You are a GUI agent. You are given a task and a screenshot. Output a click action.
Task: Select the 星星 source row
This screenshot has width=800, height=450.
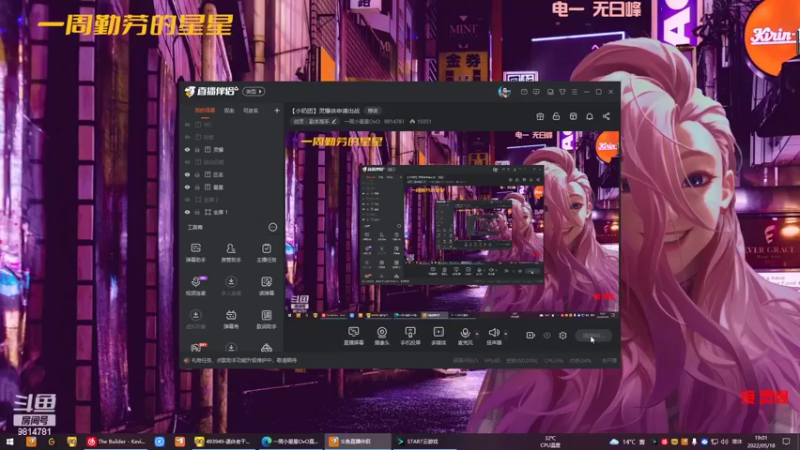[x=232, y=187]
